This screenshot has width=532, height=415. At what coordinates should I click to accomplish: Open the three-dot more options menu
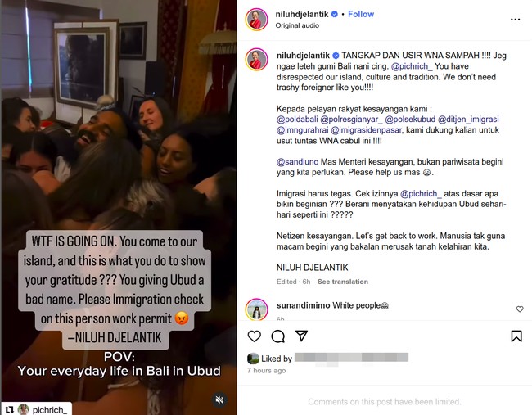(x=515, y=20)
